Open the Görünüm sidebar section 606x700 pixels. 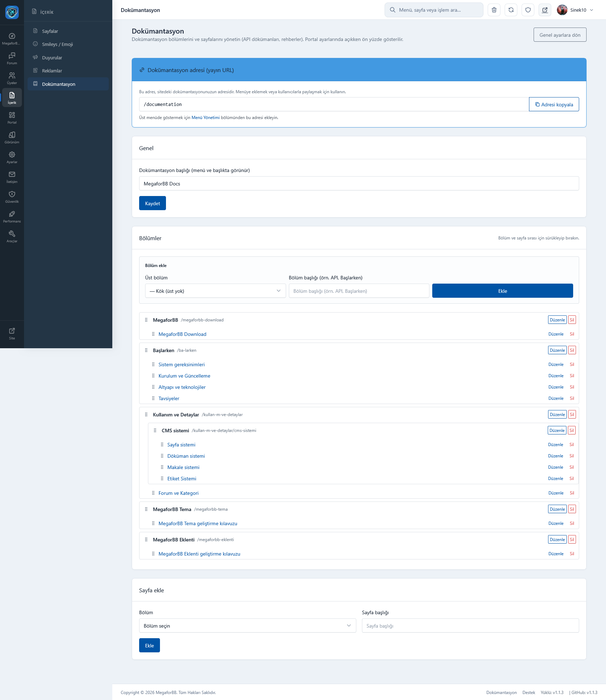tap(12, 137)
